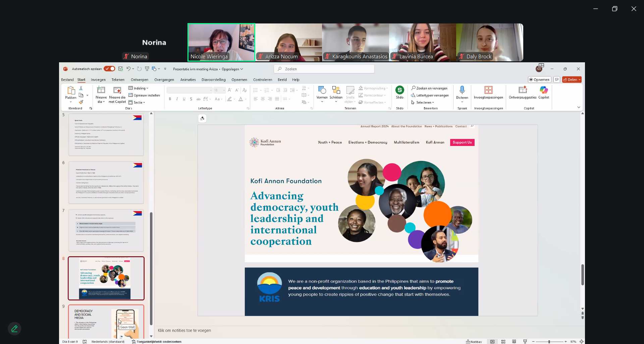
Task: Click the green annotation pencil icon
Action: click(14, 329)
